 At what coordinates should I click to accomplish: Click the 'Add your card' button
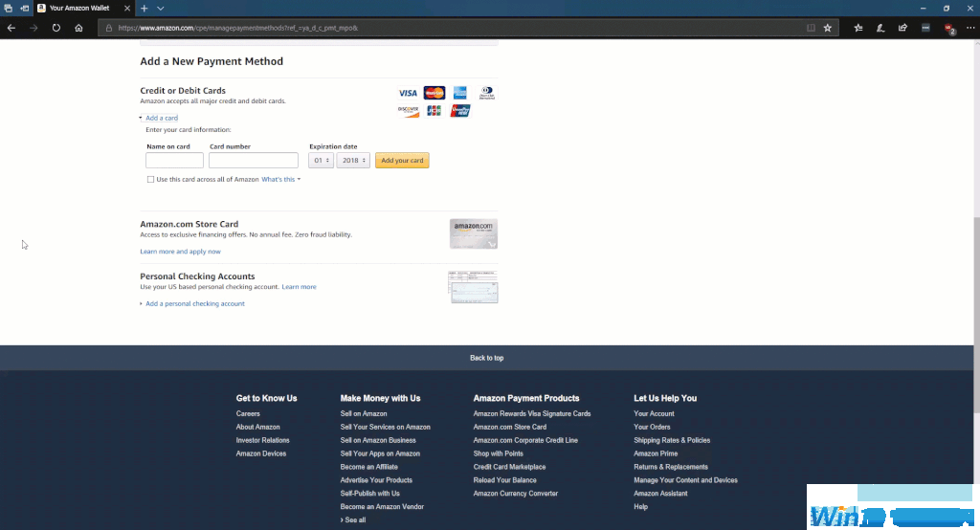(402, 161)
